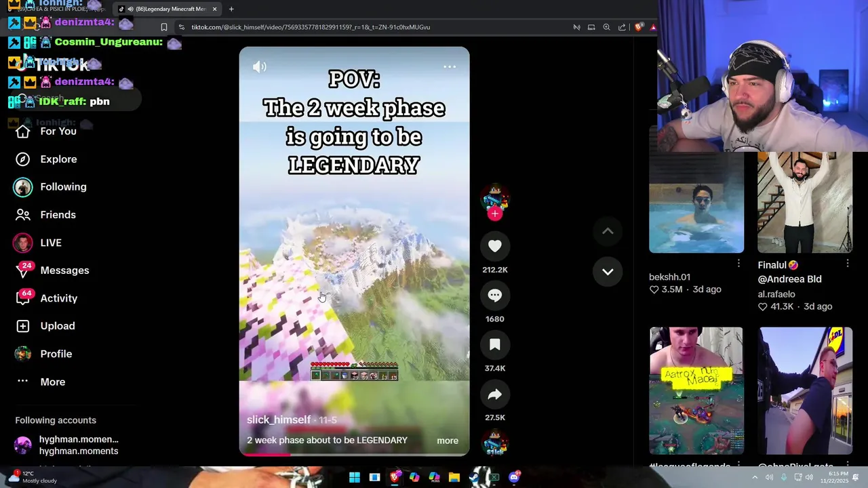Open Brave Shields lion icon

[638, 27]
